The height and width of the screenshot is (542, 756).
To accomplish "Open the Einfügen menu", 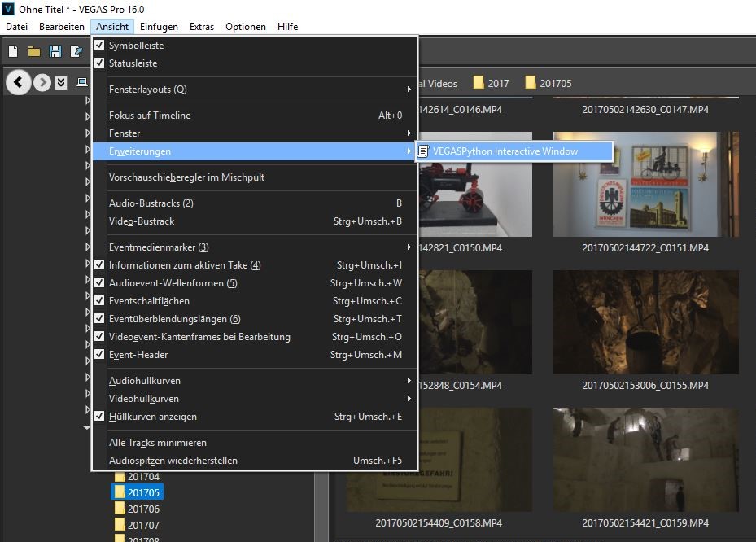I will coord(159,27).
